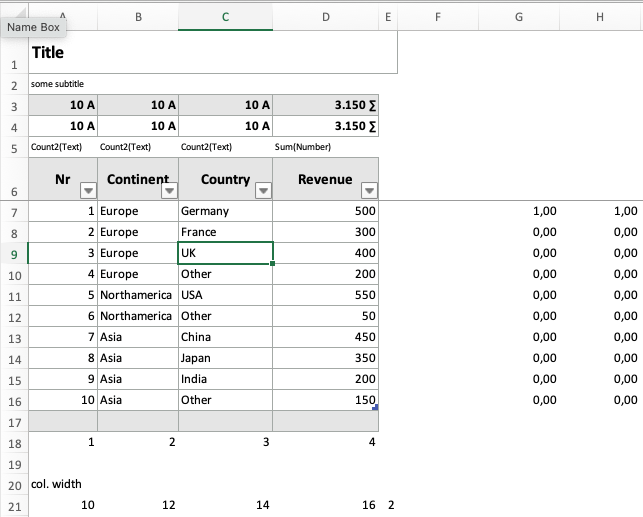Select row 17 header
The width and height of the screenshot is (643, 517).
pos(14,422)
